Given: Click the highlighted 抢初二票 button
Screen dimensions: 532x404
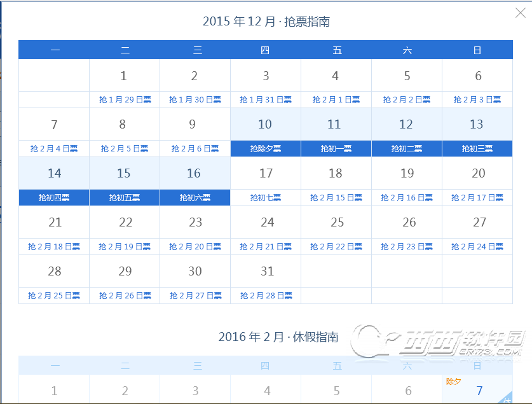Looking at the screenshot, I should coord(407,148).
